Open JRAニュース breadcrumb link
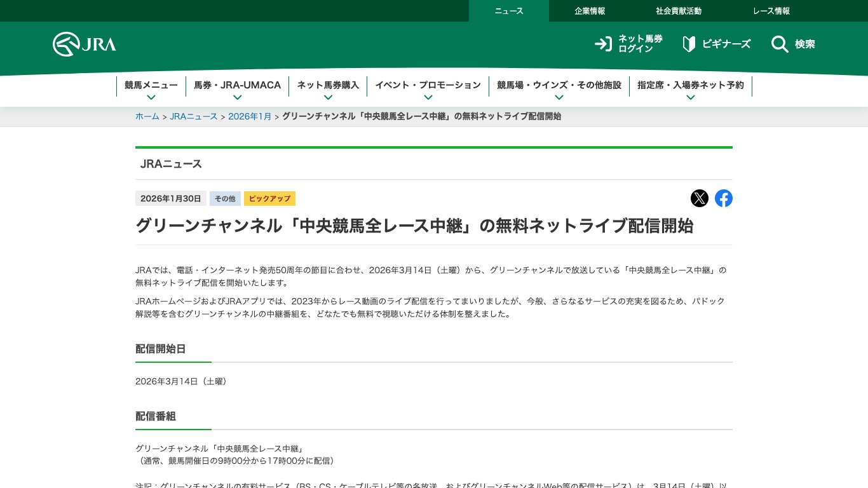This screenshot has height=488, width=868. click(x=194, y=116)
